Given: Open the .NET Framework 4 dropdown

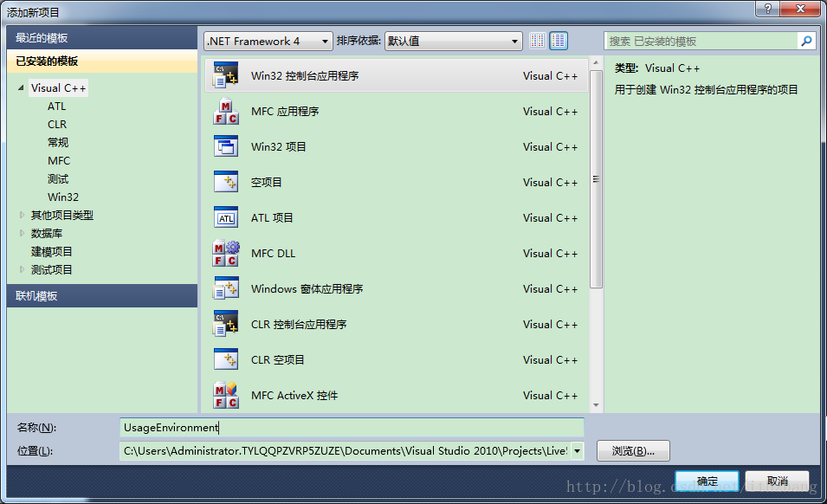Looking at the screenshot, I should point(268,41).
